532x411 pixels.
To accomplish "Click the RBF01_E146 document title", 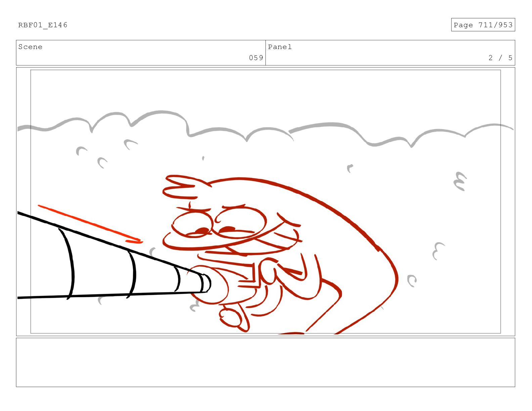I will (43, 25).
